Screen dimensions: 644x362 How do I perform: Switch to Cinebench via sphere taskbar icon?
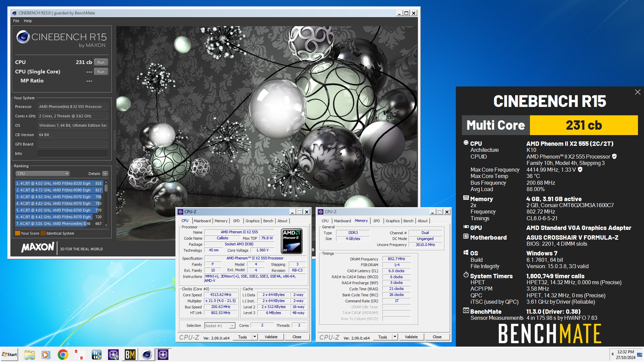[x=147, y=355]
